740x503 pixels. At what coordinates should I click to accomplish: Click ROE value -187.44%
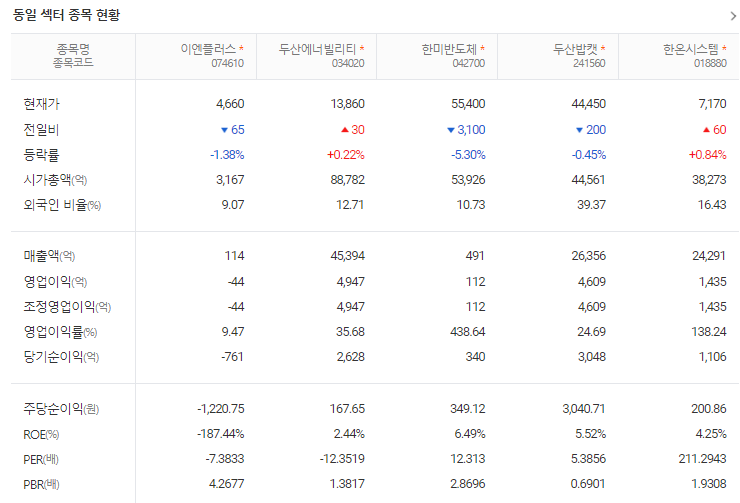(221, 434)
